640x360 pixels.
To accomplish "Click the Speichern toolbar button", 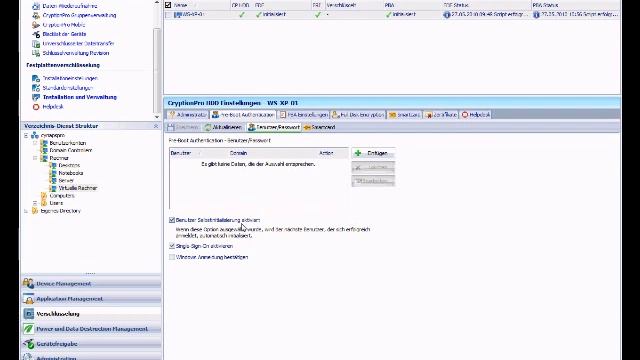I will point(183,127).
